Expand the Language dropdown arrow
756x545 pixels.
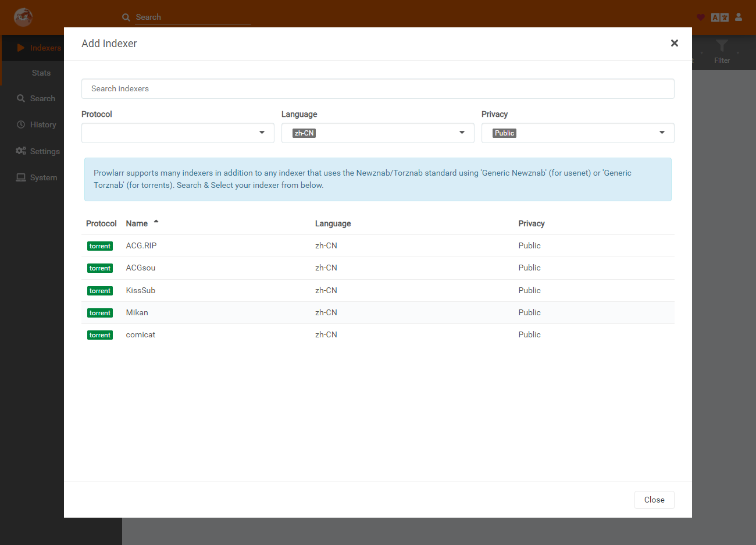(x=462, y=133)
